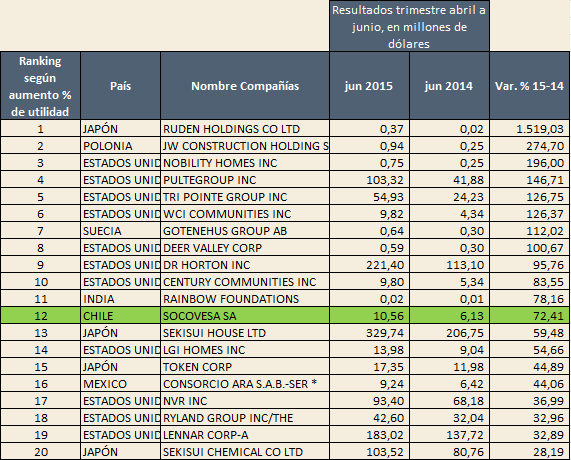The height and width of the screenshot is (460, 571).
Task: Click the JW CONSTRUCTION HOLDING cell
Action: [245, 146]
